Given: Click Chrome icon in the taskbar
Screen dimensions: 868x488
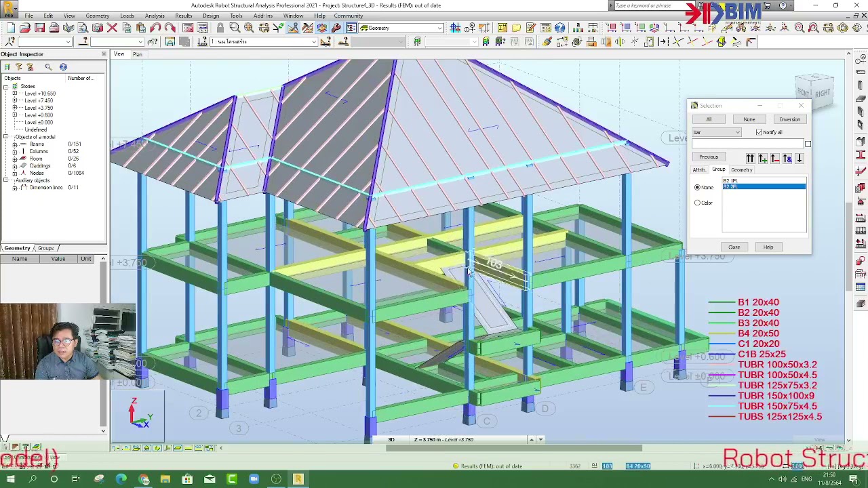Looking at the screenshot, I should (143, 480).
